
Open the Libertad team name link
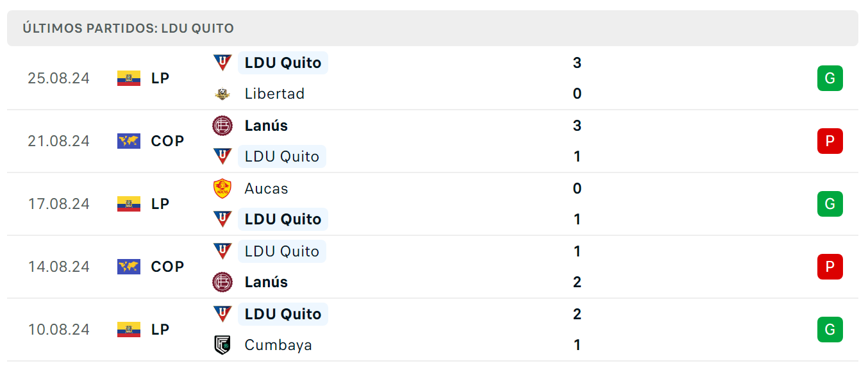(274, 94)
